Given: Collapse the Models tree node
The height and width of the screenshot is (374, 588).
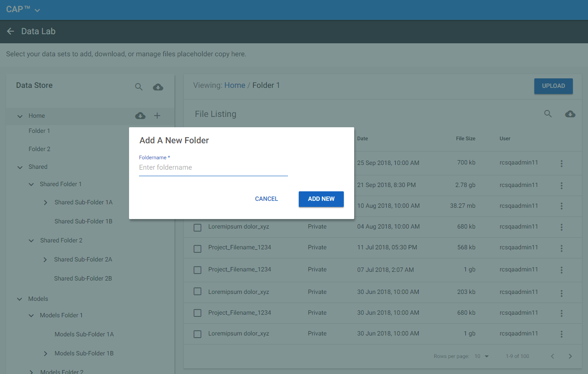Looking at the screenshot, I should [x=19, y=299].
